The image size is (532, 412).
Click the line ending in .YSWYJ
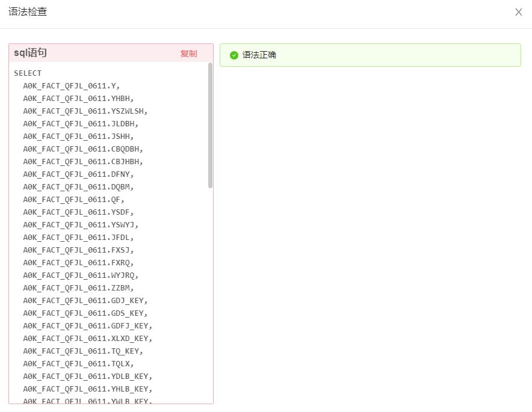(81, 225)
